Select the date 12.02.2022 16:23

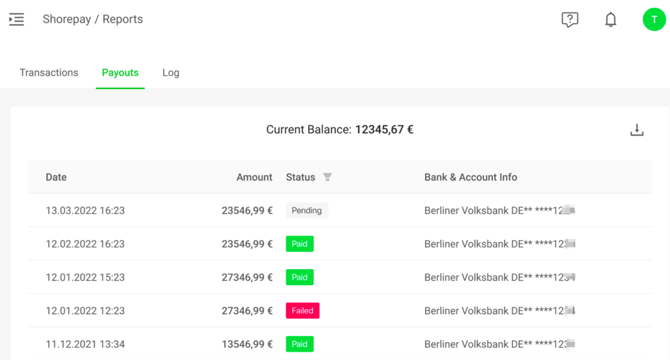click(85, 244)
